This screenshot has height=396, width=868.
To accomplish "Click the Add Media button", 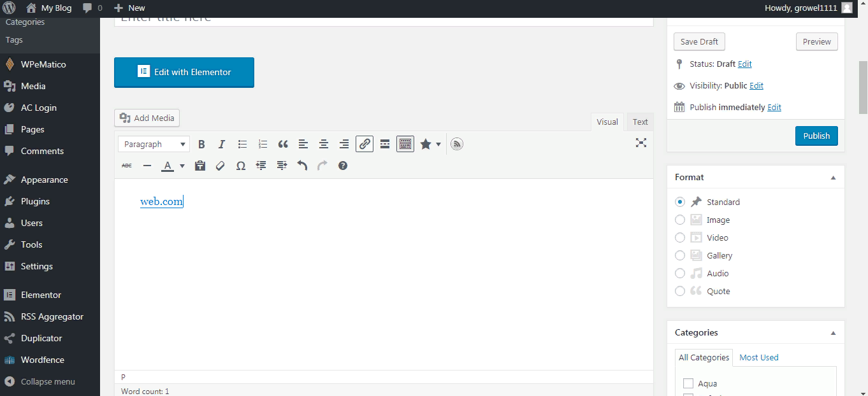I will tap(147, 118).
